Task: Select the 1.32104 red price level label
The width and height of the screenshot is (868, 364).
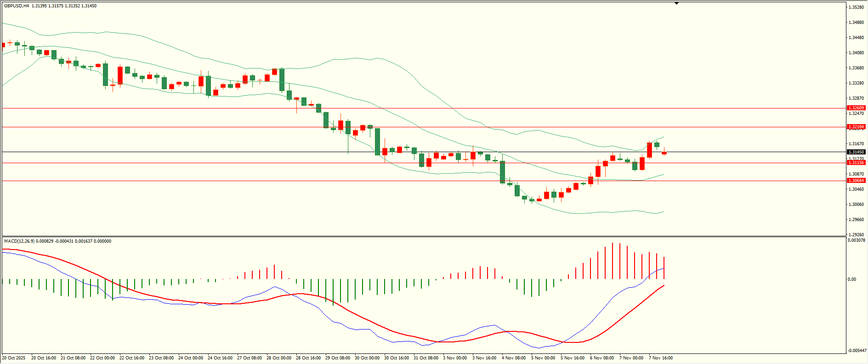Action: 856,127
